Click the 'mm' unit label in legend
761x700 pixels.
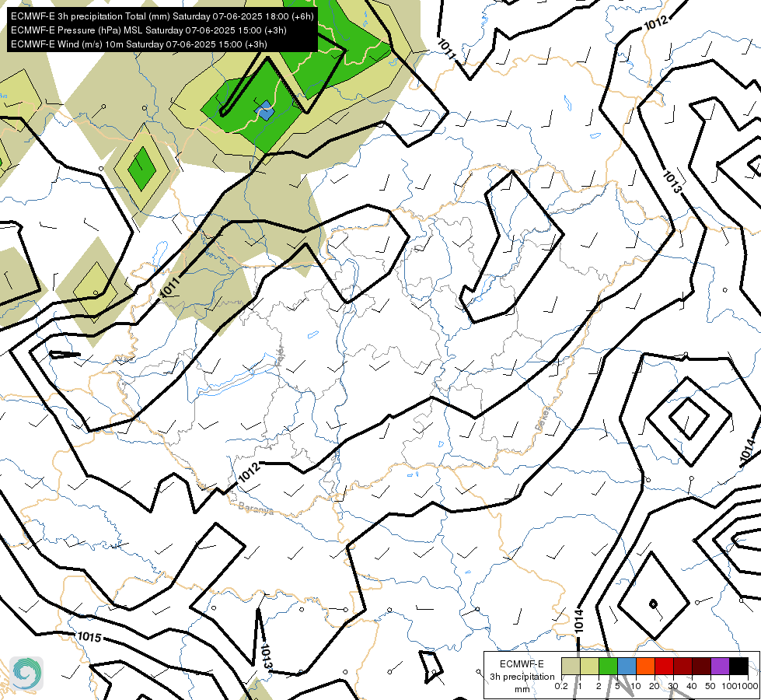point(522,689)
